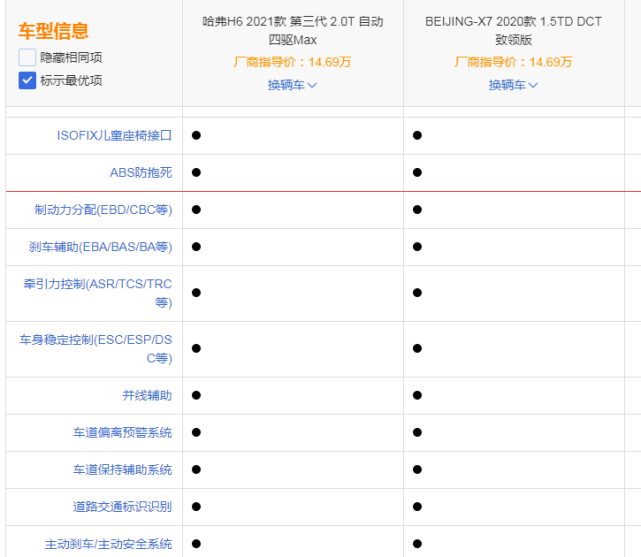Click the 刹车辅助(EBA/BAS/BA等) link

tap(101, 247)
